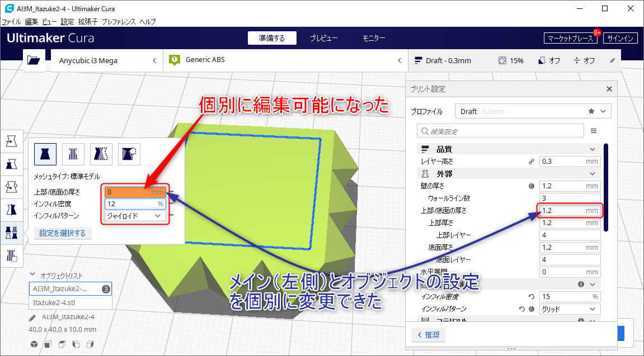Select the Scale tool in left toolbar

click(11, 164)
